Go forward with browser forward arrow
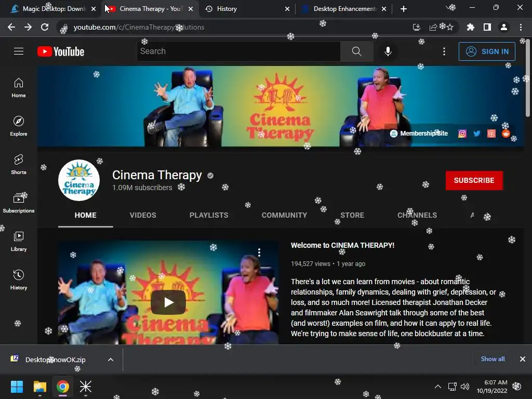This screenshot has height=399, width=532. pyautogui.click(x=28, y=27)
